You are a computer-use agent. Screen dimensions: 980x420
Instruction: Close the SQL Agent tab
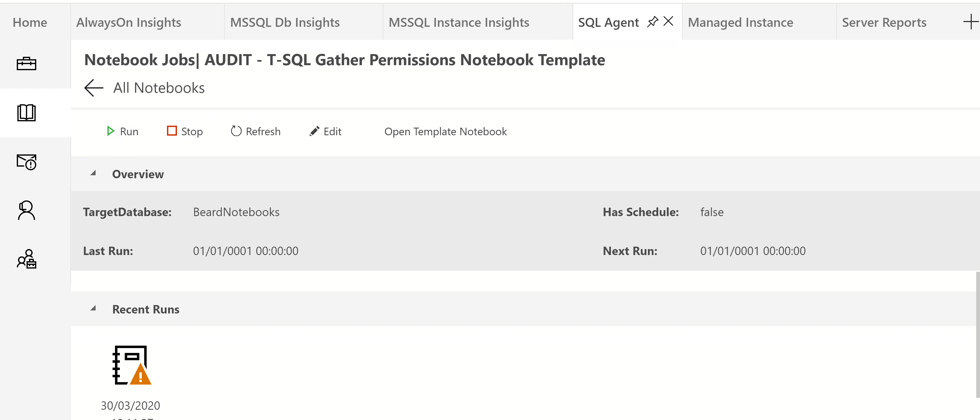668,21
